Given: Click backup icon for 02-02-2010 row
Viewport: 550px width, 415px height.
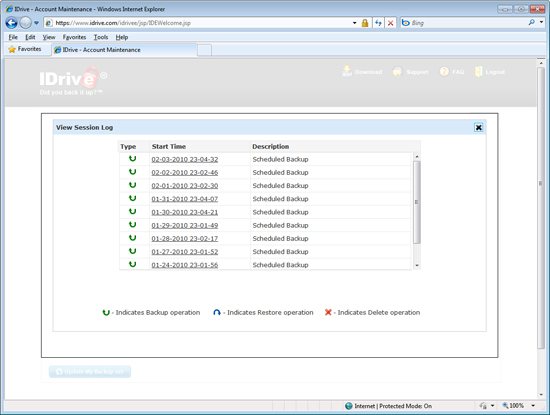Looking at the screenshot, I should (x=132, y=172).
